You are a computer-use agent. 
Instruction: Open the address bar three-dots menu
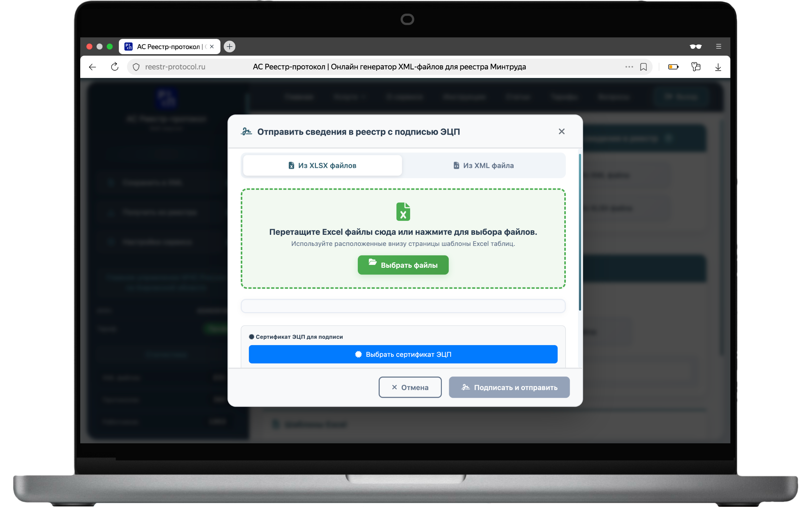click(x=629, y=67)
